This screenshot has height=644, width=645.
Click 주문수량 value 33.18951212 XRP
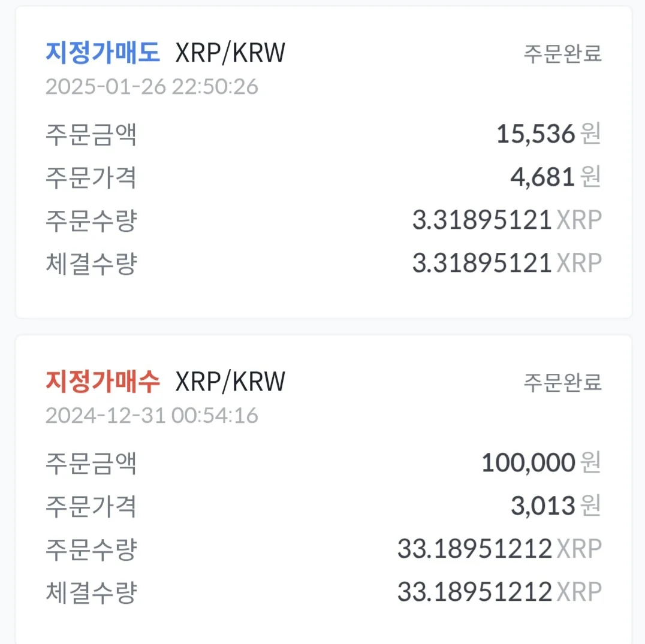pos(499,549)
